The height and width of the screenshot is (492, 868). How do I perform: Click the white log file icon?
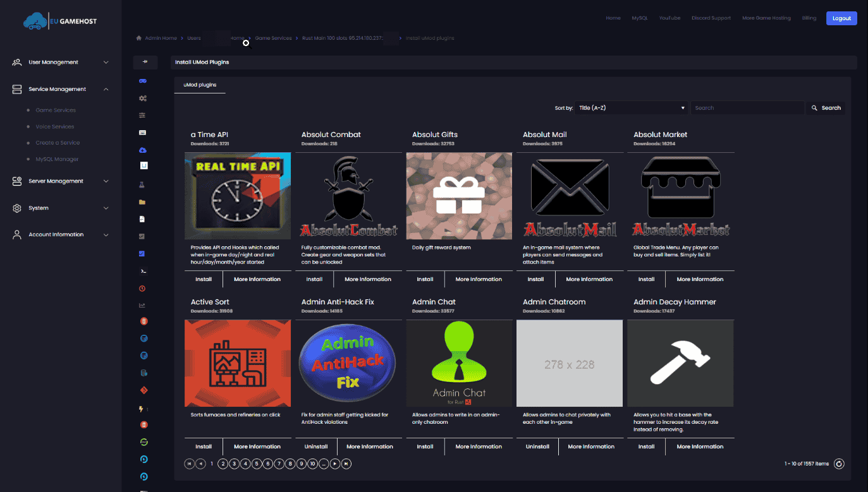[143, 219]
